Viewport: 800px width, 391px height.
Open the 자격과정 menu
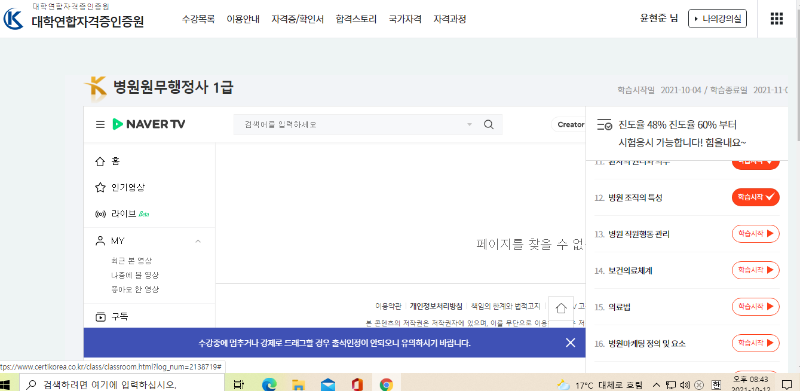tap(449, 19)
